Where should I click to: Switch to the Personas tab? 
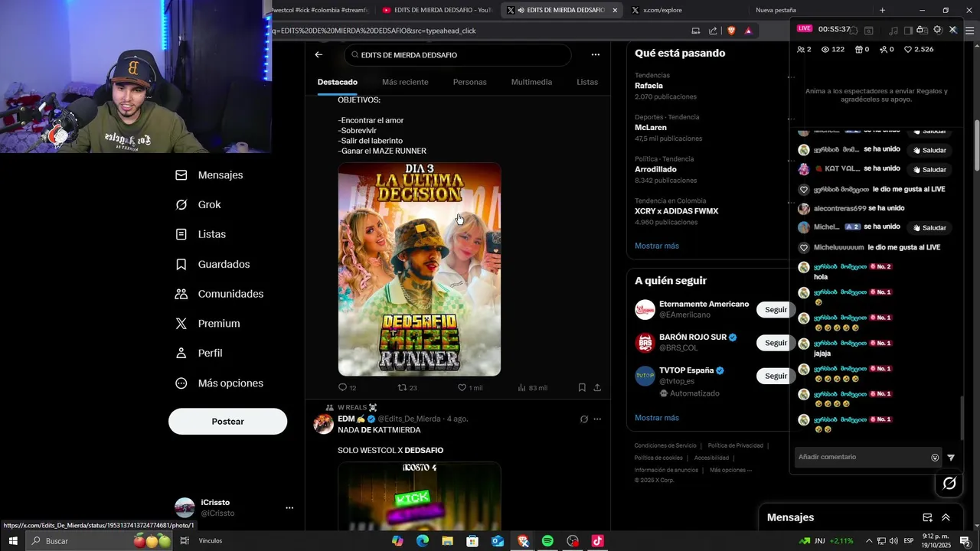click(x=469, y=82)
